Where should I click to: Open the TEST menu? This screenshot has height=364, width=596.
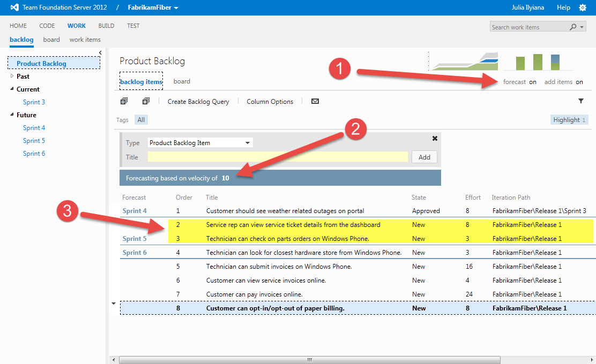click(x=133, y=26)
